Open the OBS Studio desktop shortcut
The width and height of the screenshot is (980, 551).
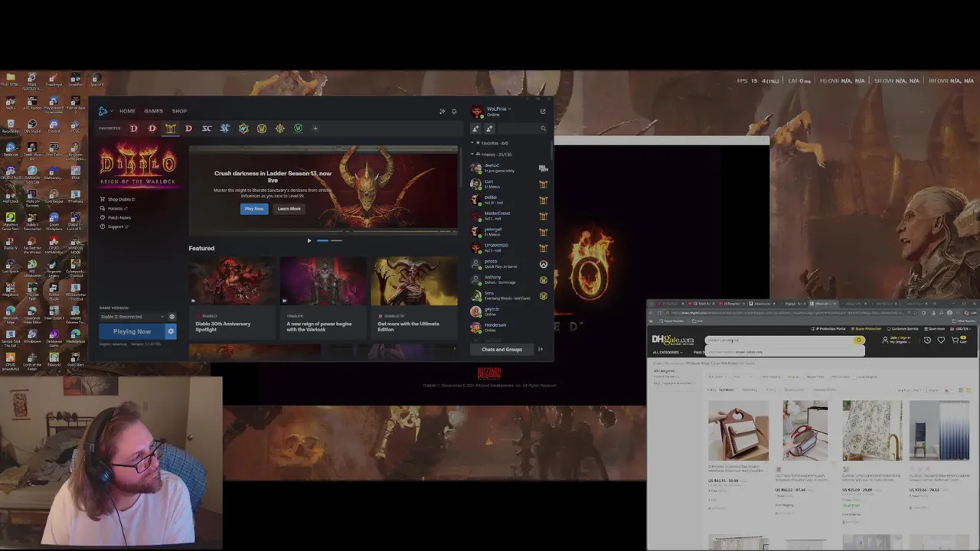[x=32, y=126]
